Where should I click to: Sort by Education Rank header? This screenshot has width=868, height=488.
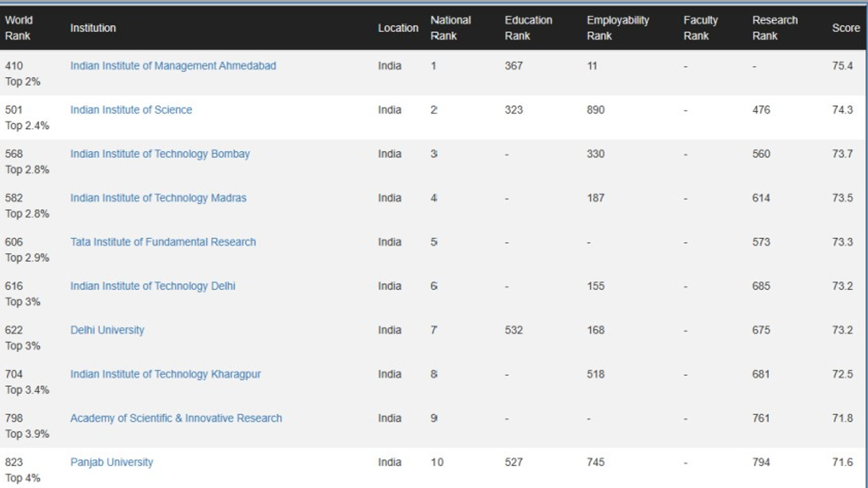click(528, 28)
